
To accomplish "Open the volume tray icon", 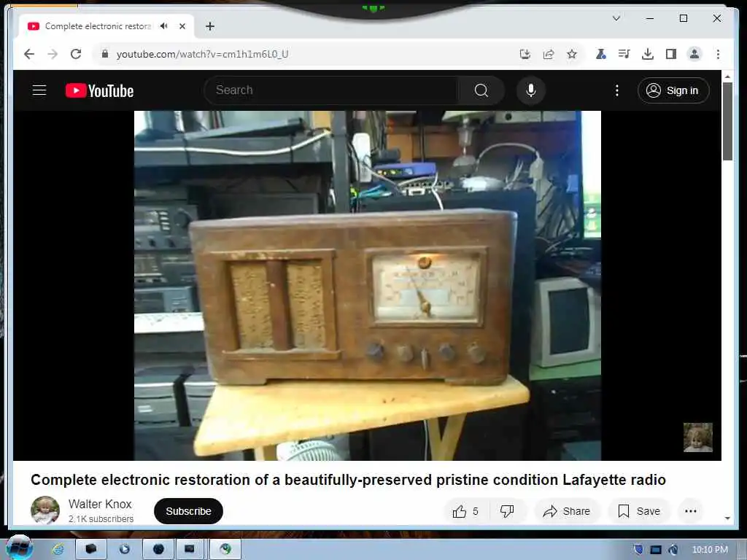I will [673, 550].
